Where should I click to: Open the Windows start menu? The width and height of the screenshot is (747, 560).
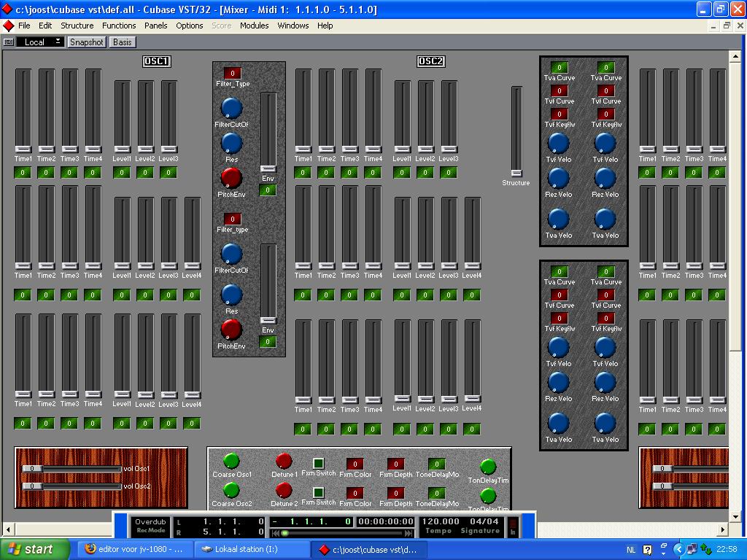[x=34, y=550]
